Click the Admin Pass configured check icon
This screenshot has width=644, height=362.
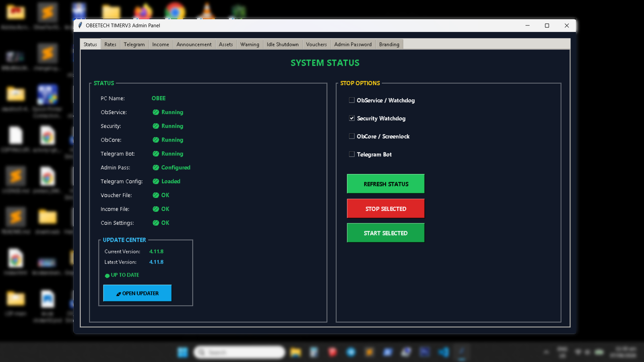point(156,167)
